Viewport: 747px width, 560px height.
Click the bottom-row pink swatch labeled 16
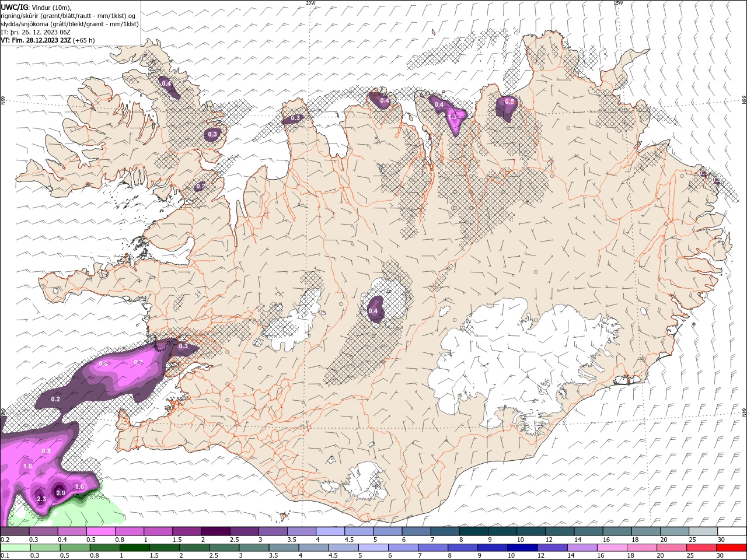(x=612, y=548)
